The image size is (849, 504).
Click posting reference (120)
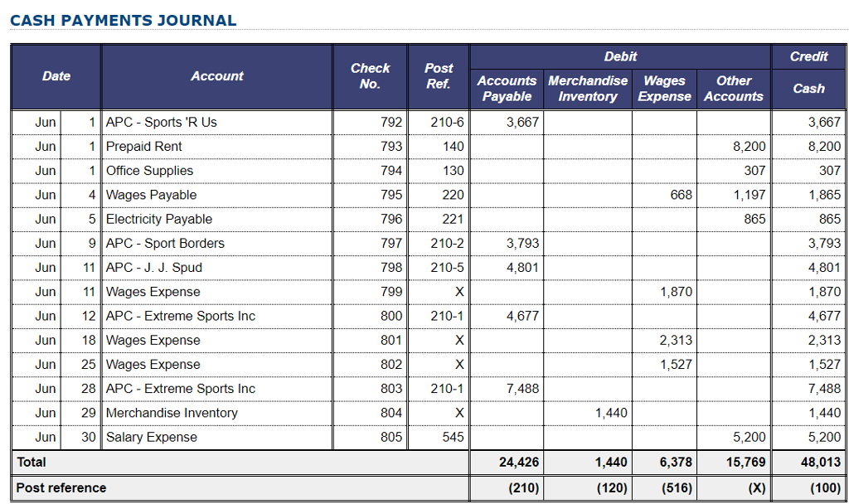click(x=612, y=488)
